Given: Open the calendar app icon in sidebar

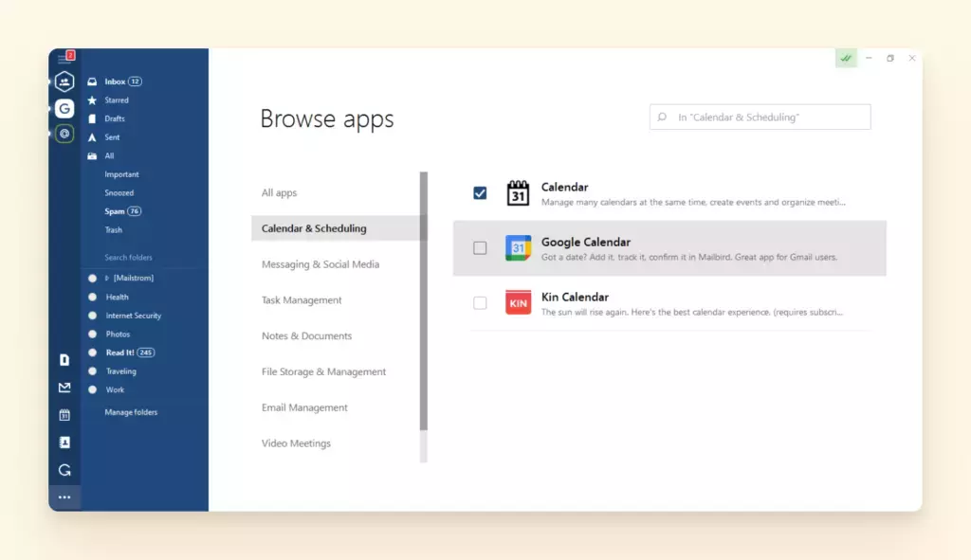Looking at the screenshot, I should point(64,415).
